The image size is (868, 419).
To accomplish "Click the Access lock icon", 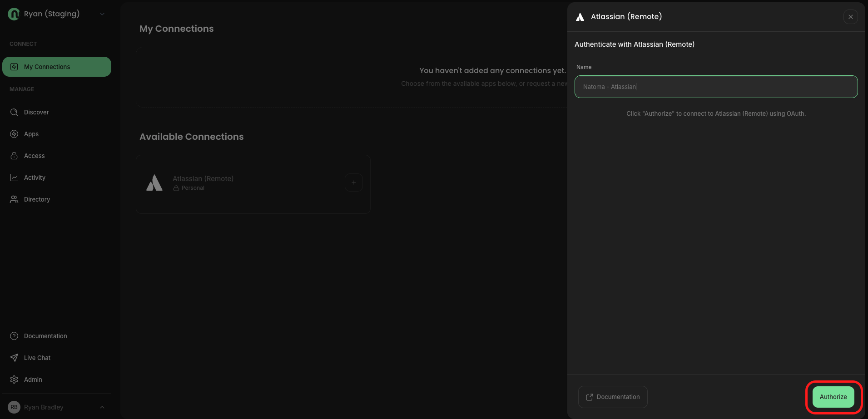I will [14, 156].
